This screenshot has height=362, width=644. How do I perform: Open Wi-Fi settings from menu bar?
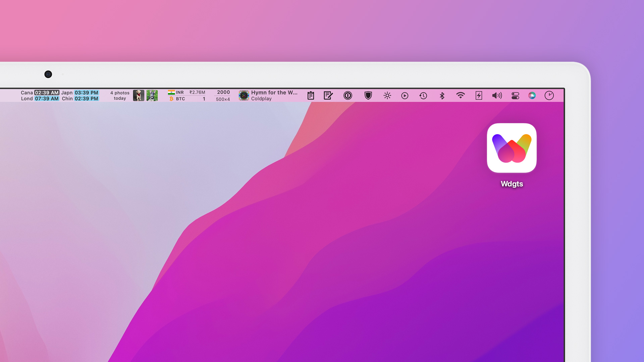(460, 95)
